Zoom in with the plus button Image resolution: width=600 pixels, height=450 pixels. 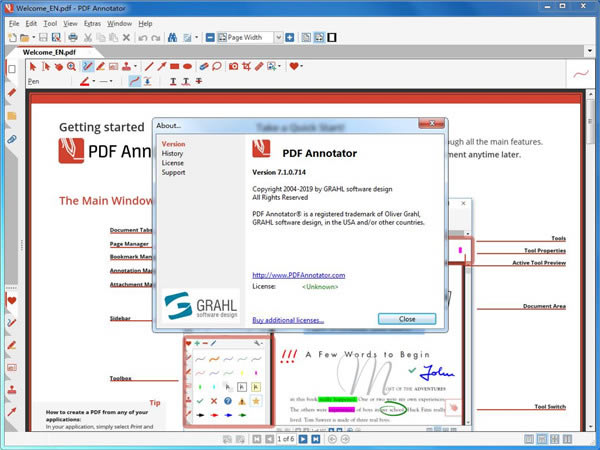[x=290, y=38]
